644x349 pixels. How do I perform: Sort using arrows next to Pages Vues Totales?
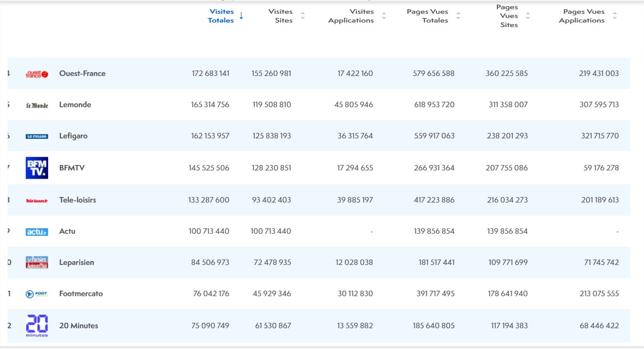point(458,16)
